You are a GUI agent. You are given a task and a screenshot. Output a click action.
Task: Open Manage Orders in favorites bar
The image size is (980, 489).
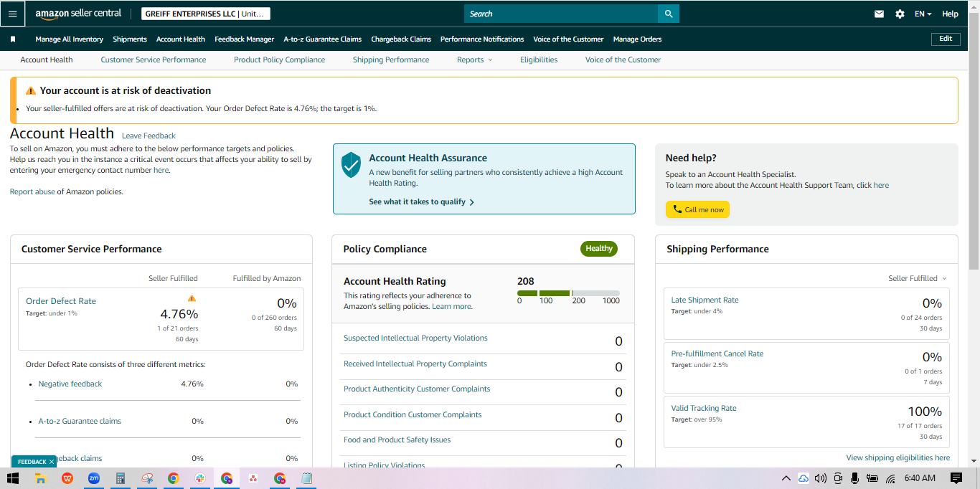coord(637,39)
